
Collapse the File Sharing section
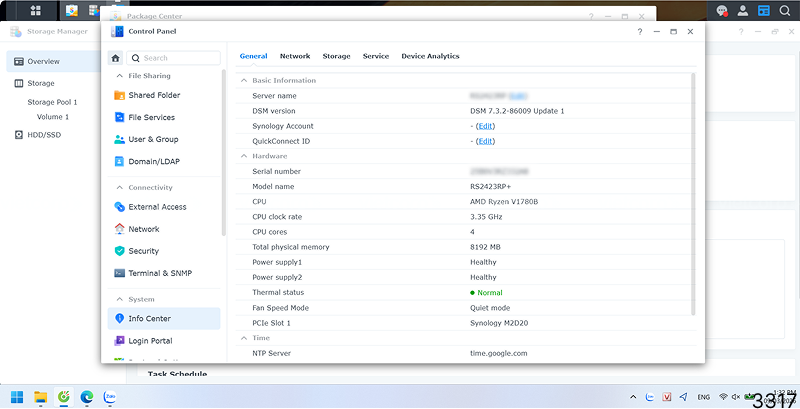(x=119, y=76)
